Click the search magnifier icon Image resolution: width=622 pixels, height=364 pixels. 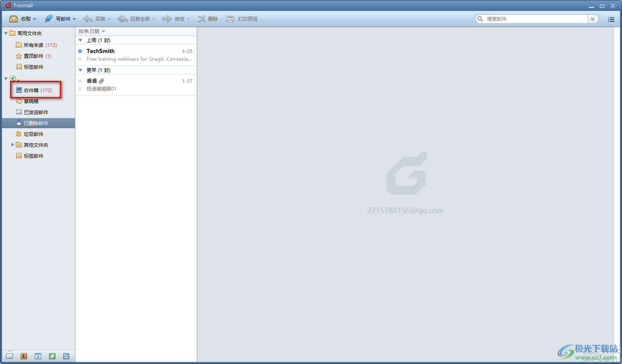pyautogui.click(x=480, y=19)
